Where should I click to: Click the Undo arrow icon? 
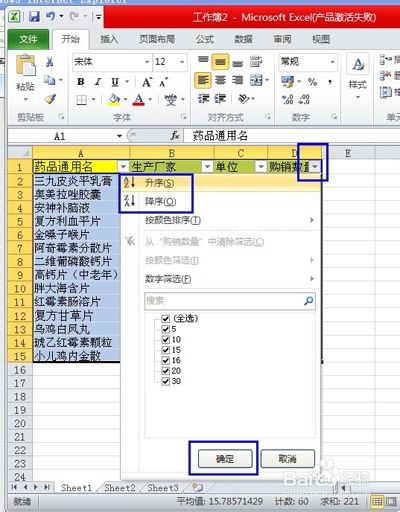51,16
